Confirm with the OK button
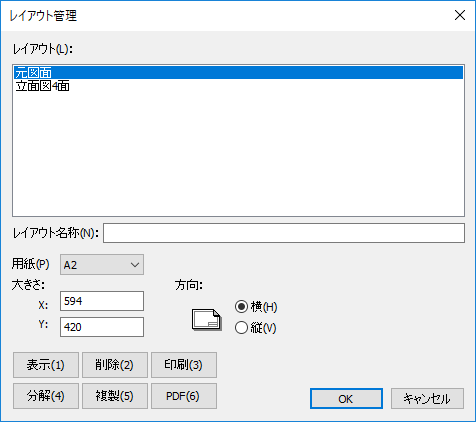 click(x=346, y=399)
